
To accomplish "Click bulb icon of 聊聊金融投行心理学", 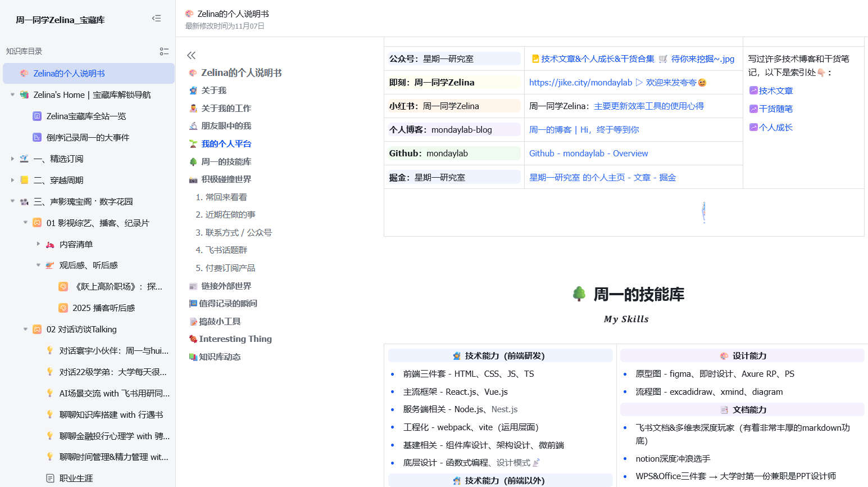I will point(50,436).
